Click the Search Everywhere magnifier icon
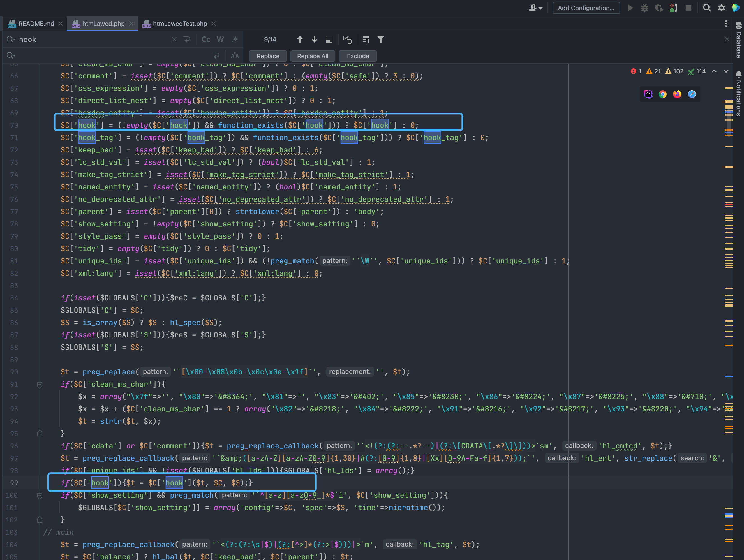The image size is (744, 560). click(x=707, y=8)
